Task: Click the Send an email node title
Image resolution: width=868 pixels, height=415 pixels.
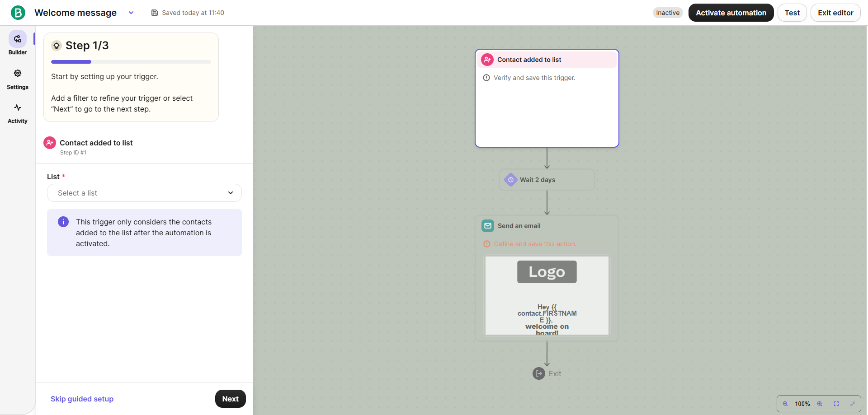Action: [x=519, y=226]
